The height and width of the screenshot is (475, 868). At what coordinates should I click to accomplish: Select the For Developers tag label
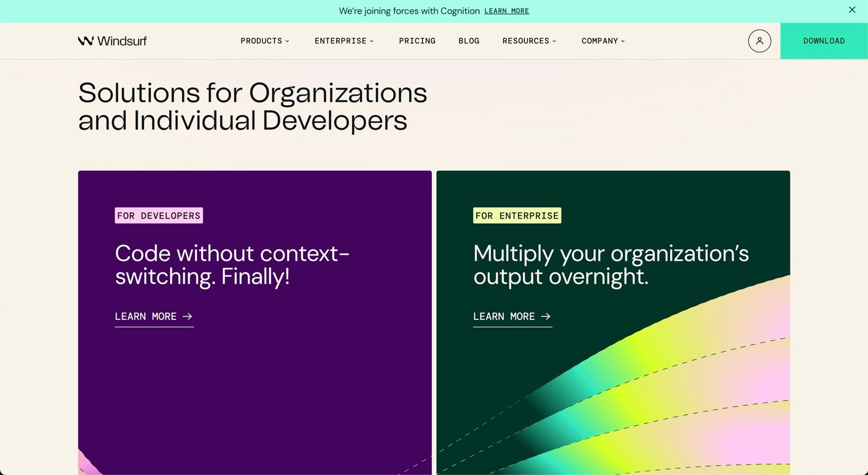point(158,215)
